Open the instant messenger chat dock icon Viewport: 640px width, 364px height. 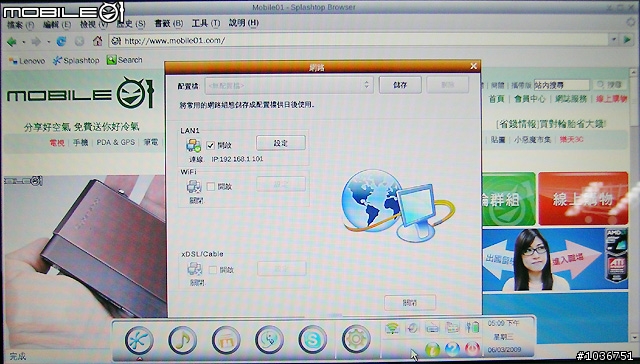[x=269, y=340]
